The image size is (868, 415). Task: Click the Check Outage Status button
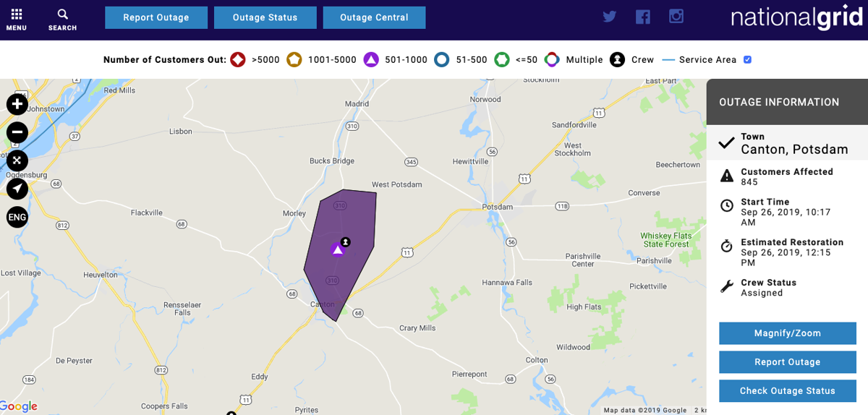(x=788, y=390)
